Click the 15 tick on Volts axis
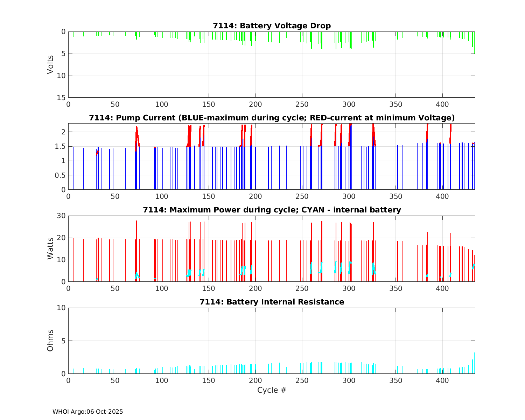The height and width of the screenshot is (420, 525). 62,98
